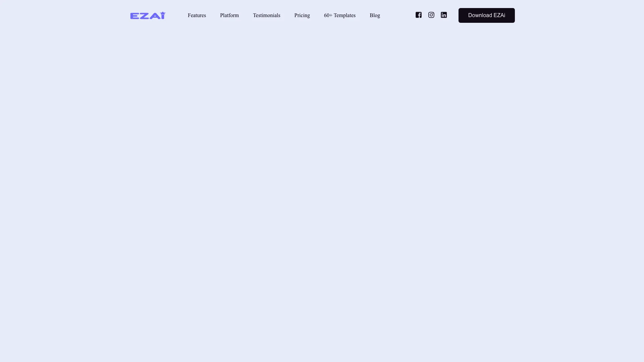Image resolution: width=644 pixels, height=362 pixels.
Task: Select the Platform navigation link
Action: [x=229, y=15]
